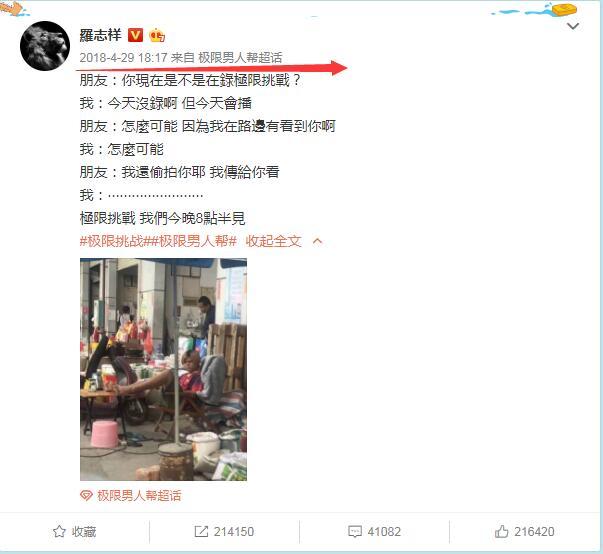Open the 羅志祥 username link
Screen dimensions: 603x554
coord(100,35)
